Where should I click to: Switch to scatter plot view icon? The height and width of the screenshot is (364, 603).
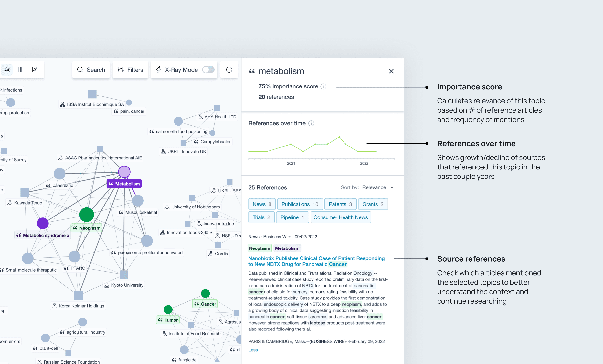[x=35, y=70]
